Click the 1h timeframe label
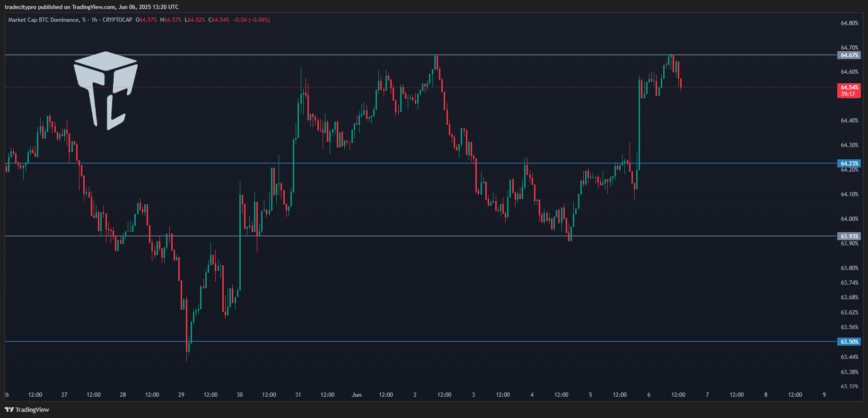868x418 pixels. click(94, 20)
